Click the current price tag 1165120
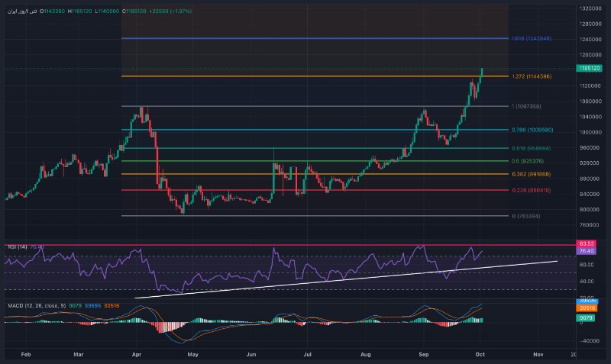Screen dimensions: 611x364 click(x=590, y=68)
